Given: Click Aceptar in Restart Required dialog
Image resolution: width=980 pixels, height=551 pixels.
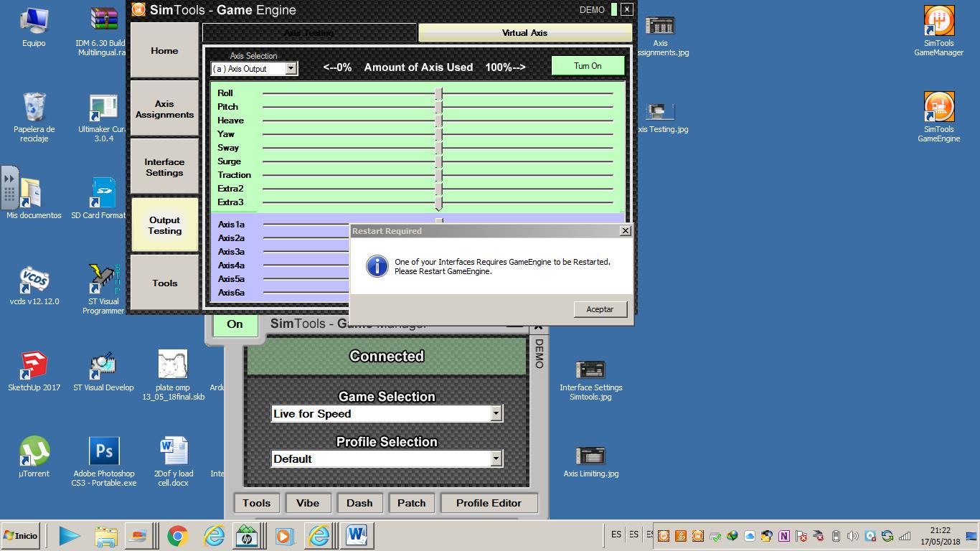Looking at the screenshot, I should coord(600,309).
